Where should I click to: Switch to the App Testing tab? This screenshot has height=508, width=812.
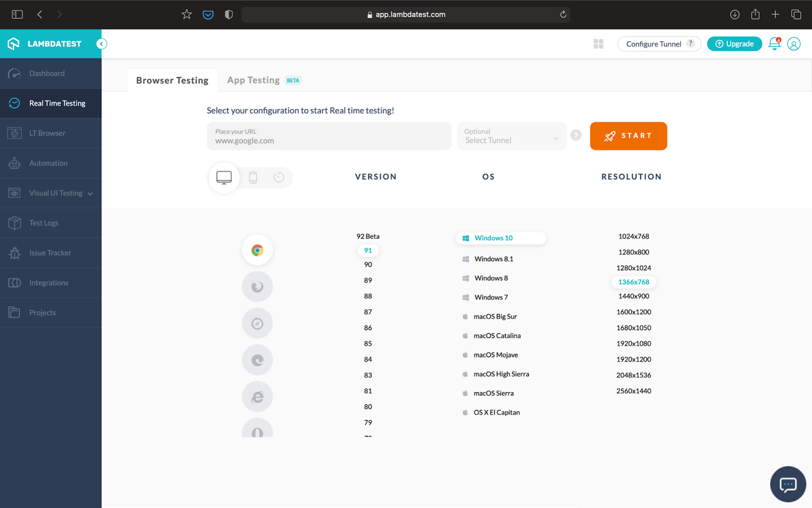click(x=253, y=80)
